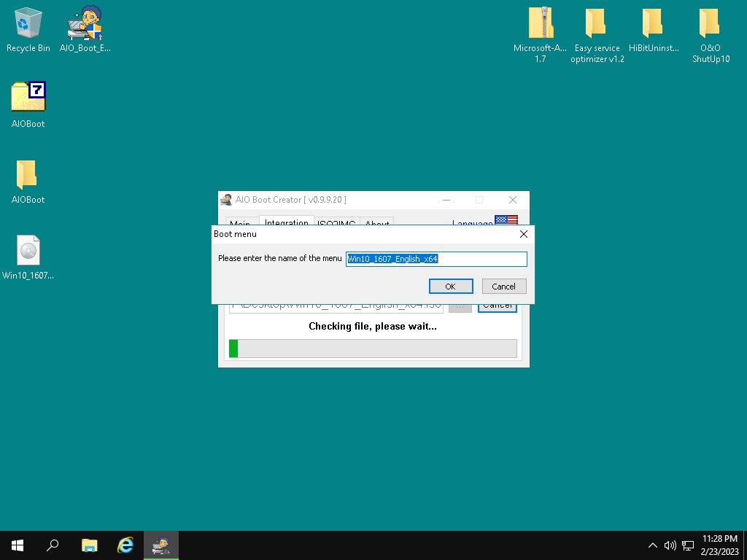Screen dimensions: 747x560
Task: Expand the system tray hidden icons chevron
Action: pyautogui.click(x=653, y=545)
